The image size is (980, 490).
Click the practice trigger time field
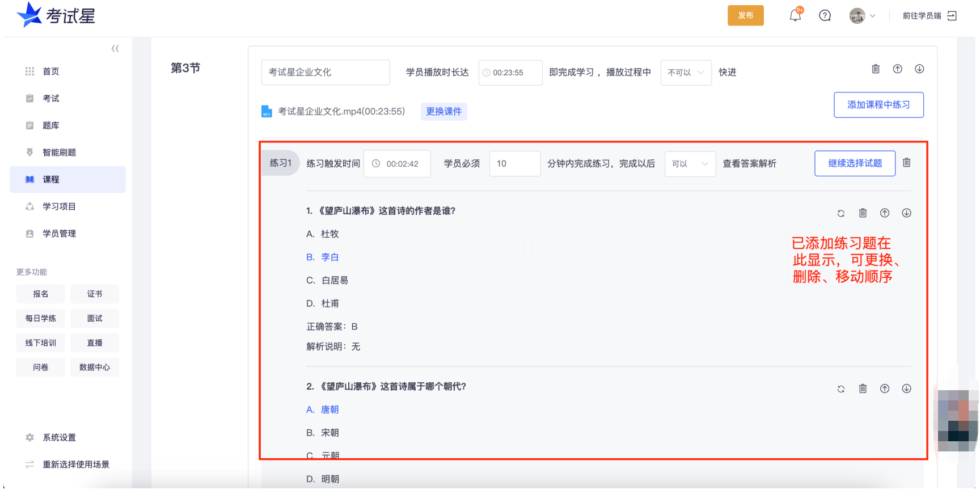point(397,164)
